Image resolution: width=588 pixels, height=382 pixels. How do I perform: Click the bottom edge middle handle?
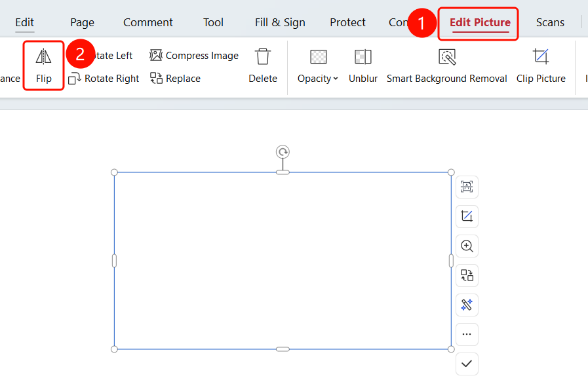pos(283,349)
